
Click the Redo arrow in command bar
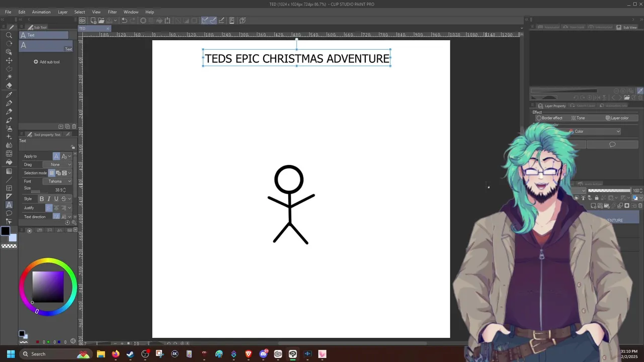133,21
